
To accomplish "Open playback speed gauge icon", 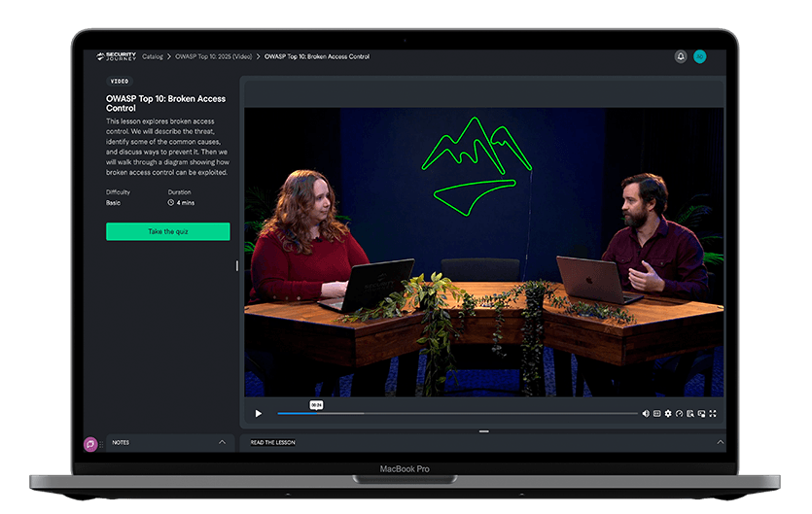I will [x=679, y=414].
